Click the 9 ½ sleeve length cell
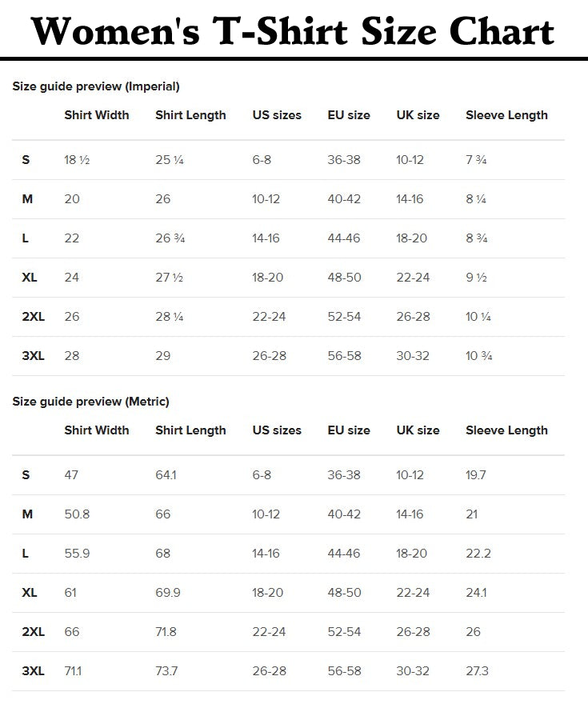Viewport: 588px width, 720px height. click(x=477, y=278)
